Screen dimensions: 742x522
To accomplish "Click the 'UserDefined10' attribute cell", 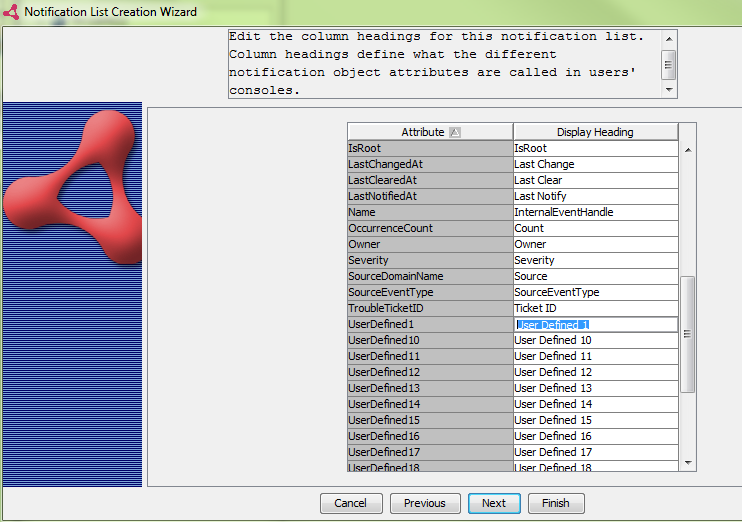I will pos(430,341).
